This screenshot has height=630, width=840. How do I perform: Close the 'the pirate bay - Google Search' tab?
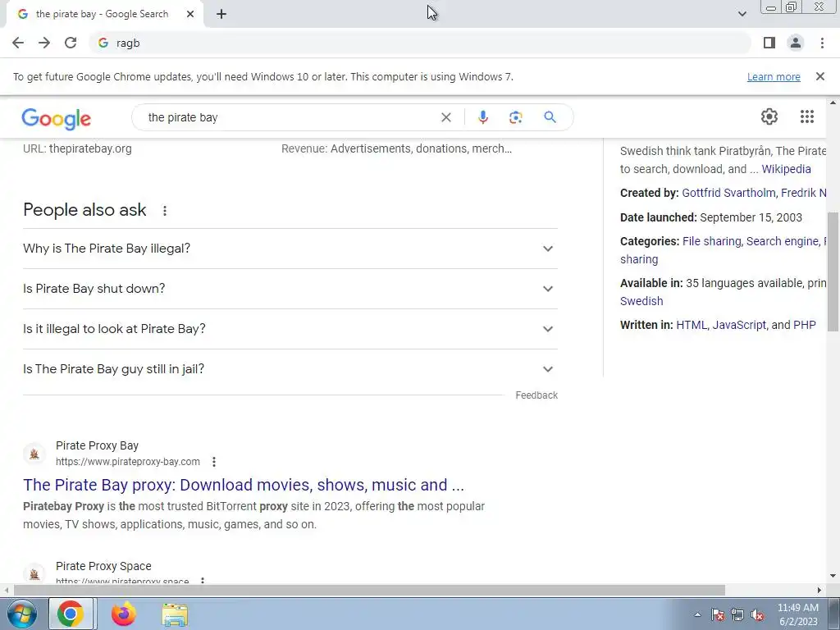[190, 14]
